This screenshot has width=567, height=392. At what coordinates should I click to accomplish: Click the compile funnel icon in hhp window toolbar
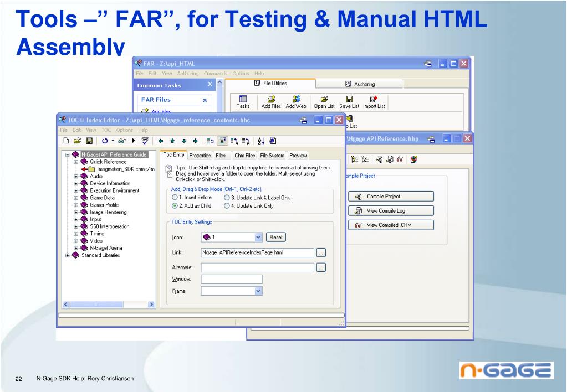(379, 159)
